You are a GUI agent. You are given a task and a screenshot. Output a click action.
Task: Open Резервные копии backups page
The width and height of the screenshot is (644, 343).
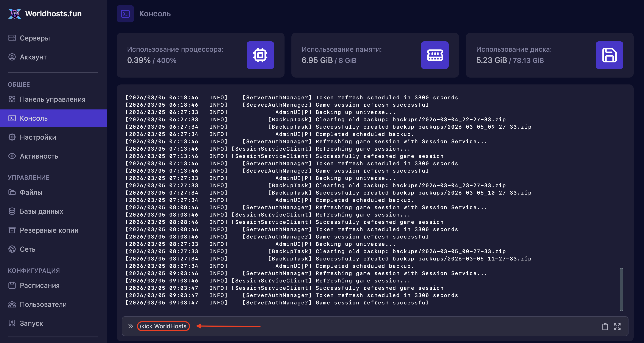click(49, 230)
